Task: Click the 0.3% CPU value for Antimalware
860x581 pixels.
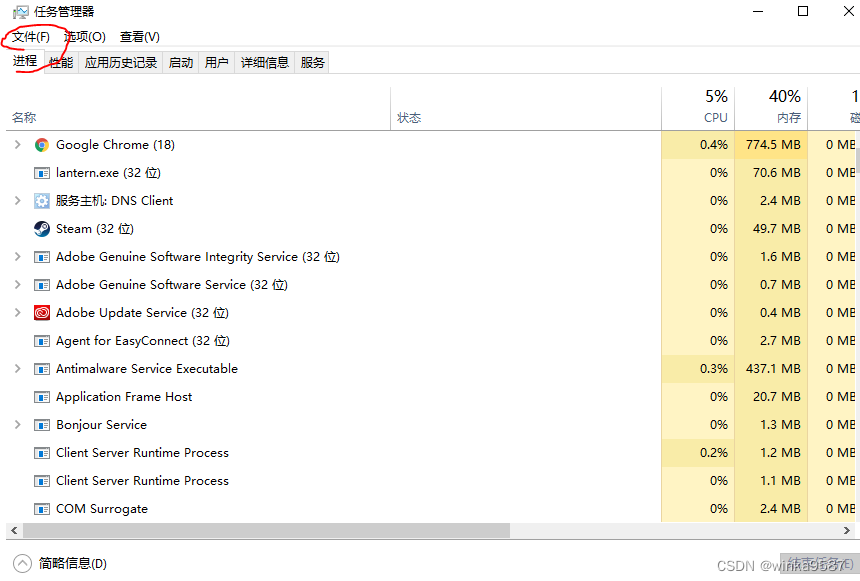Action: point(714,369)
